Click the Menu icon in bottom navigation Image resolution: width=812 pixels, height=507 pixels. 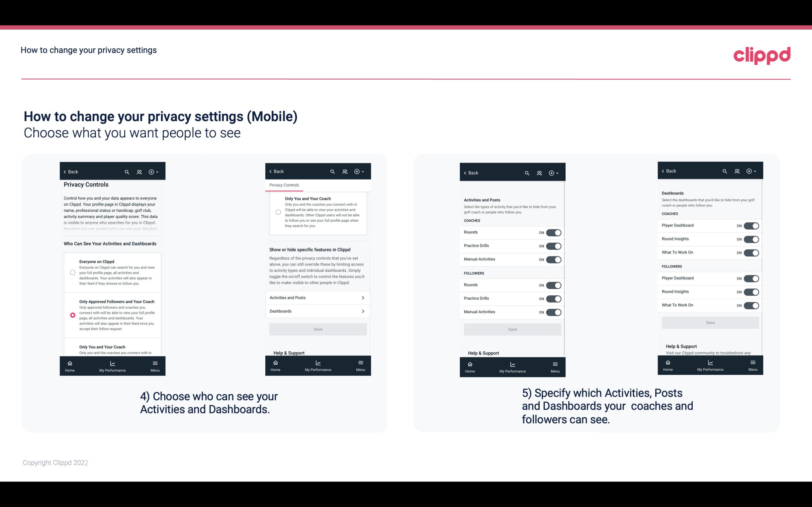click(x=155, y=363)
